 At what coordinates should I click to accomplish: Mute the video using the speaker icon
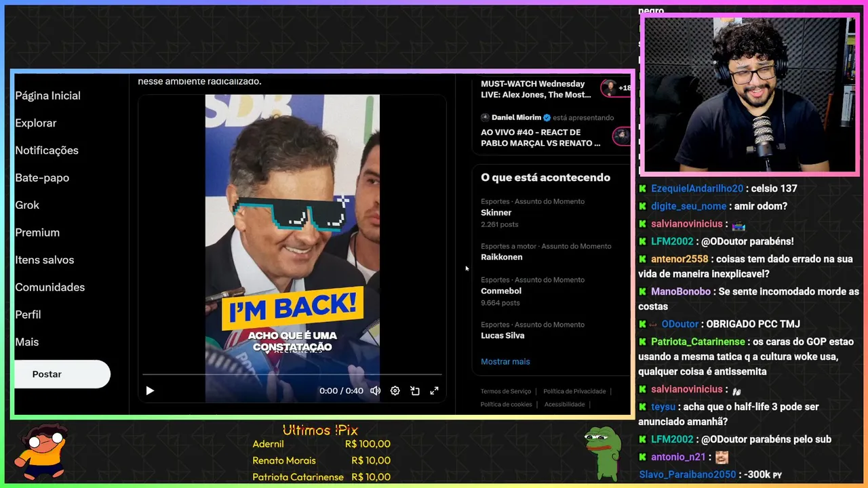click(375, 390)
